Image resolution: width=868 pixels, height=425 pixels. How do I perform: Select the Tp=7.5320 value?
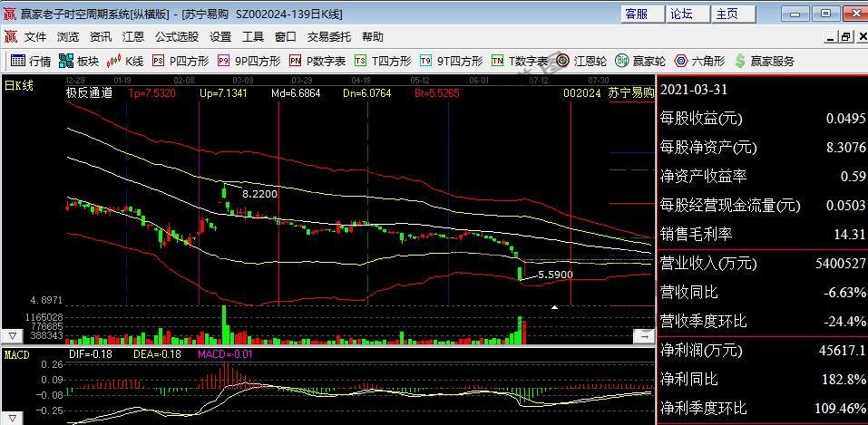coord(151,93)
